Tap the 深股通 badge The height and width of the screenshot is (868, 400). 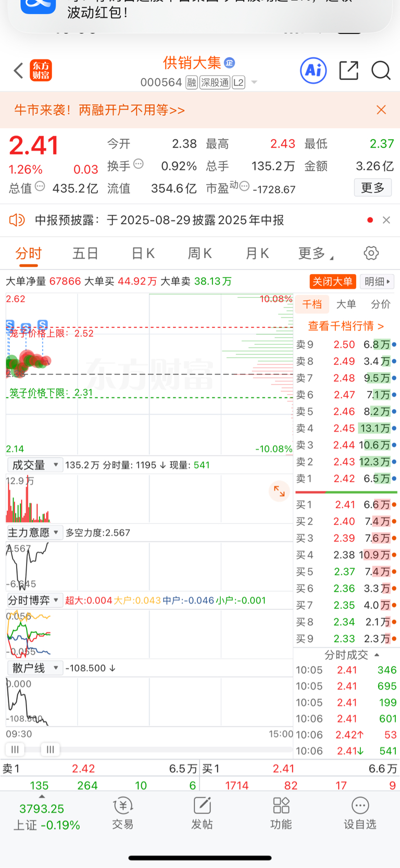(x=215, y=82)
